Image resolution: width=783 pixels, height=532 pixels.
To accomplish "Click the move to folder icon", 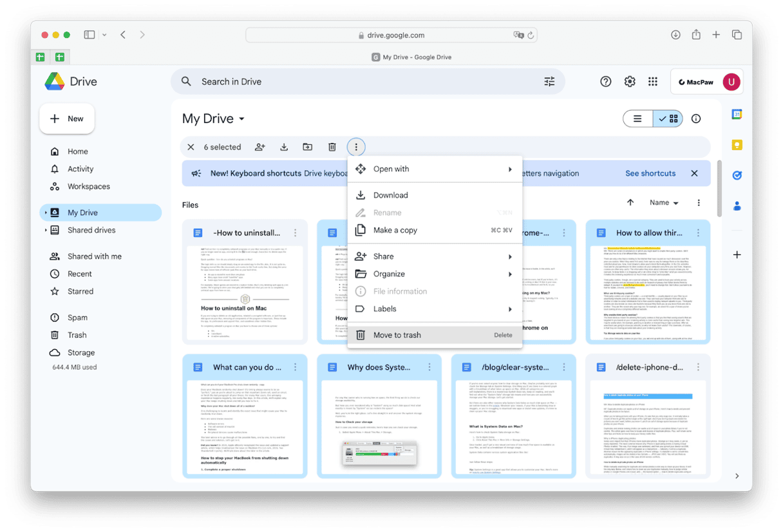I will coord(308,147).
